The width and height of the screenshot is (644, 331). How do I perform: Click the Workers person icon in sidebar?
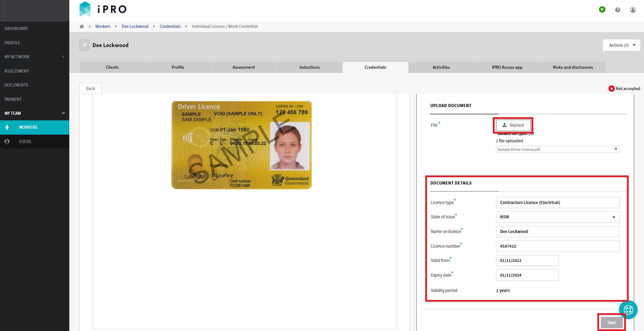[x=7, y=127]
